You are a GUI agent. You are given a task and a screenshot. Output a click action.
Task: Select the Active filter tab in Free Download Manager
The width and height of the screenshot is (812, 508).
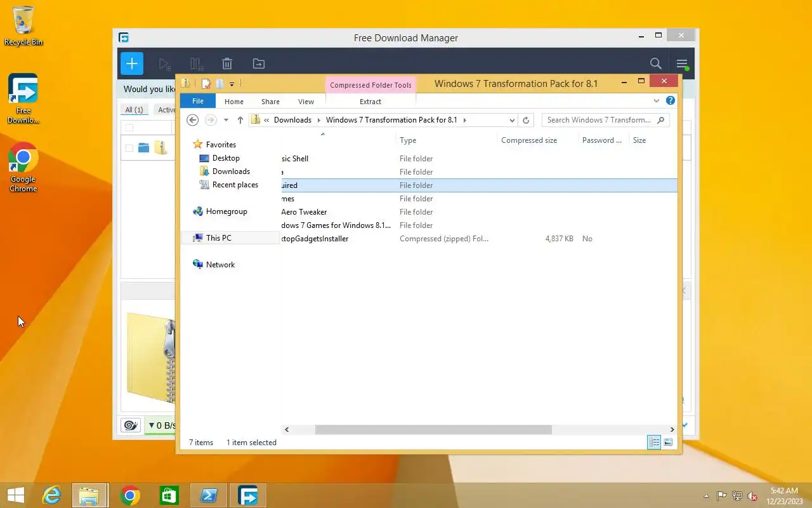pyautogui.click(x=166, y=110)
